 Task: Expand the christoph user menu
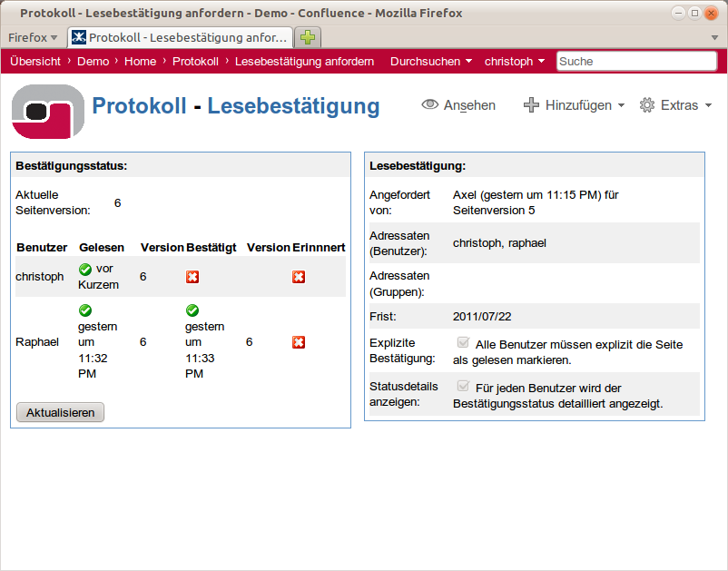514,62
